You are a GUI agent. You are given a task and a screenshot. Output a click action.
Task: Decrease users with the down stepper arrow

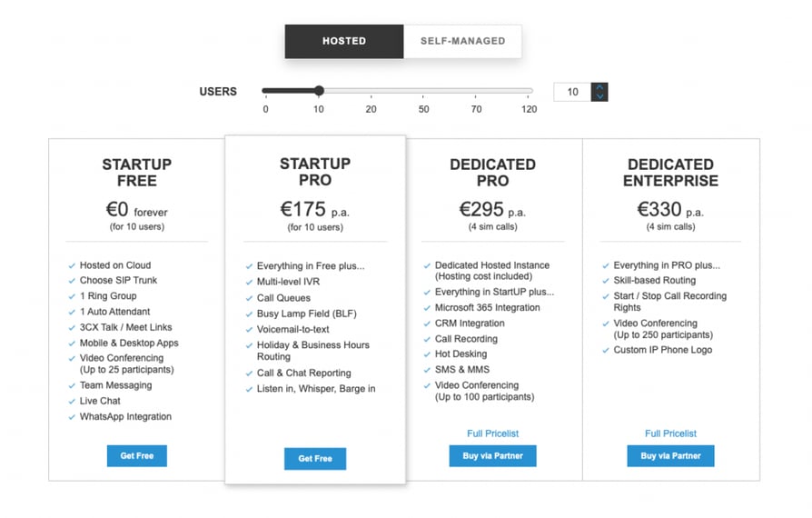click(x=599, y=96)
